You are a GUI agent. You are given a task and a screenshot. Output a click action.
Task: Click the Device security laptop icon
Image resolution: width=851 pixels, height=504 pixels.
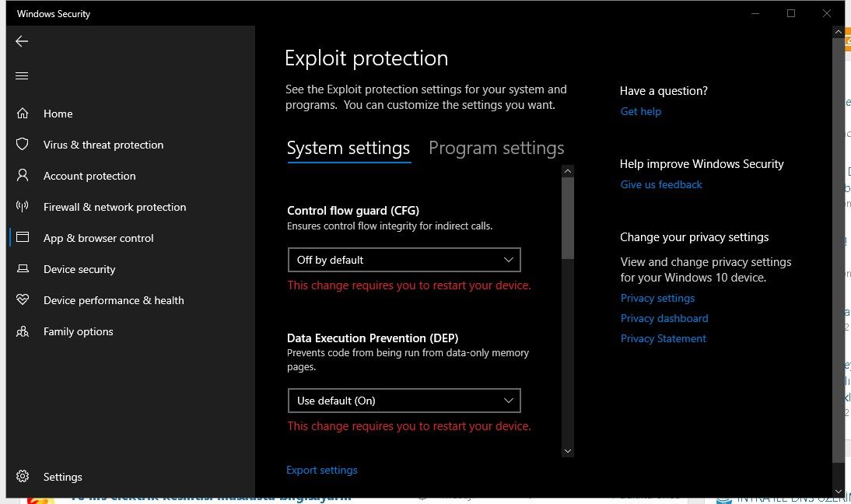click(23, 269)
